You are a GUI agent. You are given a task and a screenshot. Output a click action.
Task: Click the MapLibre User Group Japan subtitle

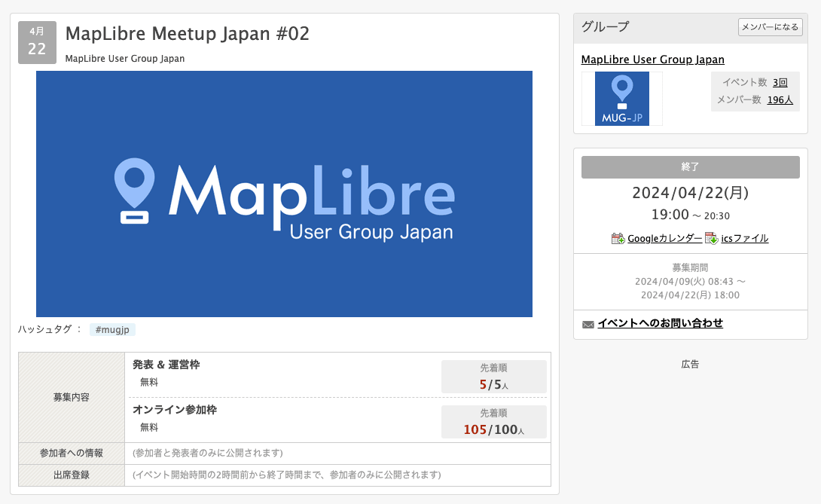[x=124, y=59]
